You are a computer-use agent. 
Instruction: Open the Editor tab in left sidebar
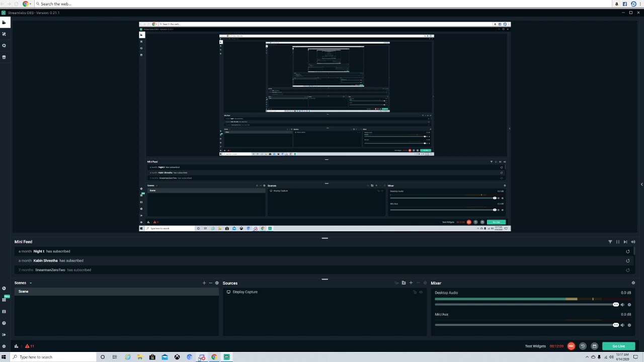tap(4, 23)
